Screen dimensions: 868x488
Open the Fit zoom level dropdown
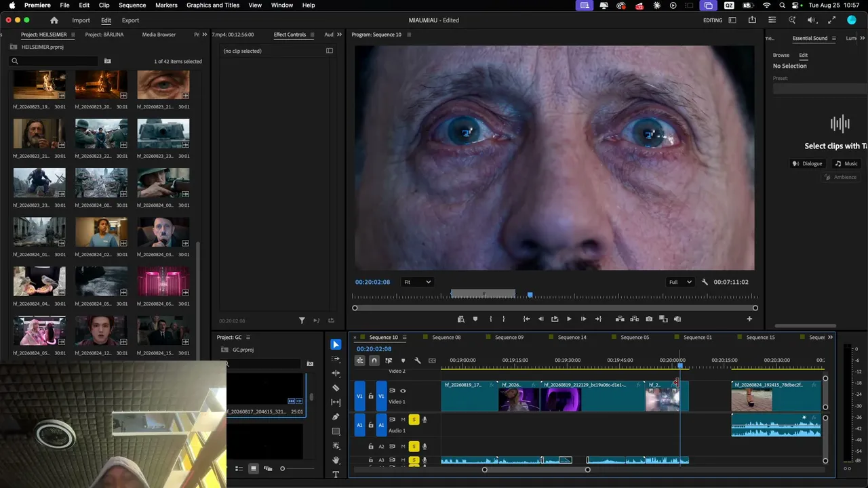[x=417, y=282]
